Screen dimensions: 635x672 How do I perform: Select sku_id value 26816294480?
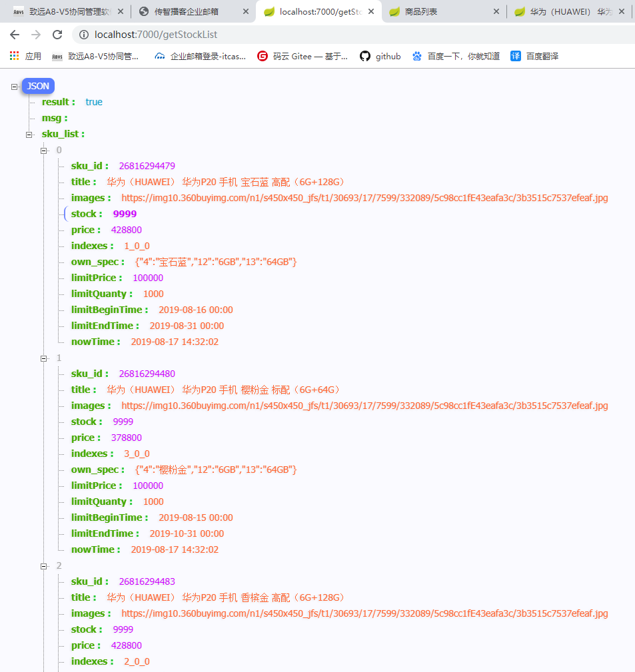(x=147, y=374)
